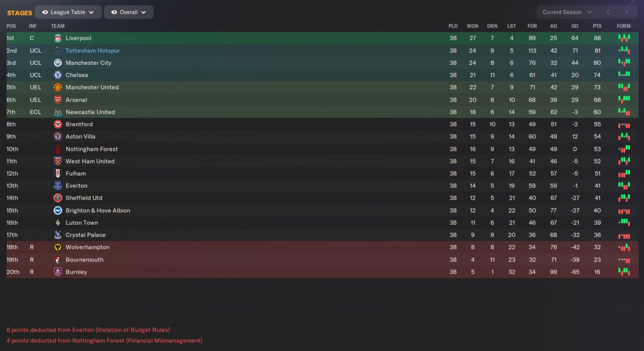644x351 pixels.
Task: Click the Liverpool club crest icon
Action: (58, 38)
